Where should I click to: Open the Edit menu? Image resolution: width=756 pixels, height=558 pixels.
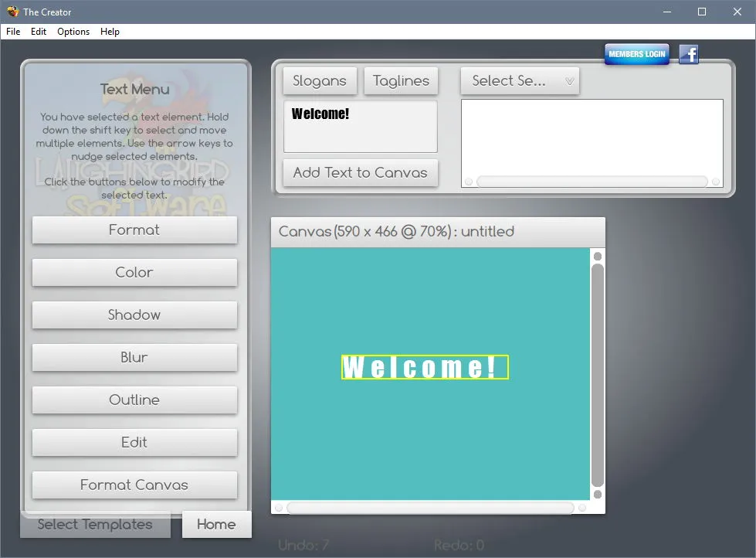pos(39,32)
